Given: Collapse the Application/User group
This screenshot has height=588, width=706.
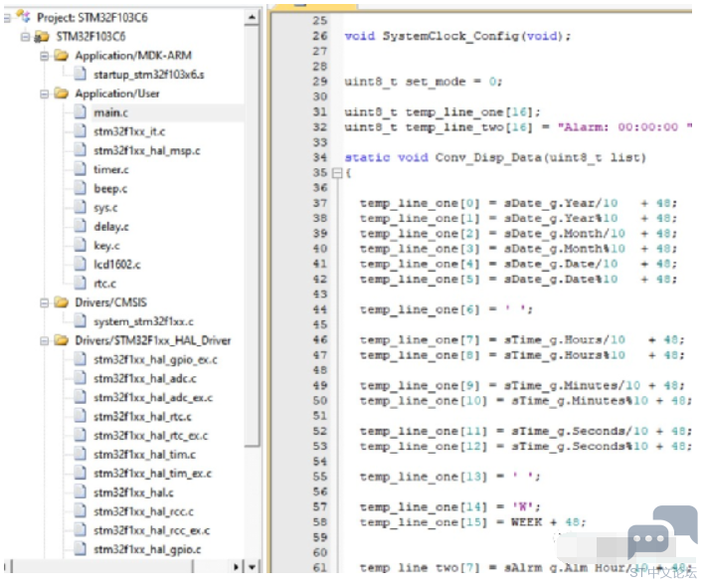Looking at the screenshot, I should click(44, 94).
